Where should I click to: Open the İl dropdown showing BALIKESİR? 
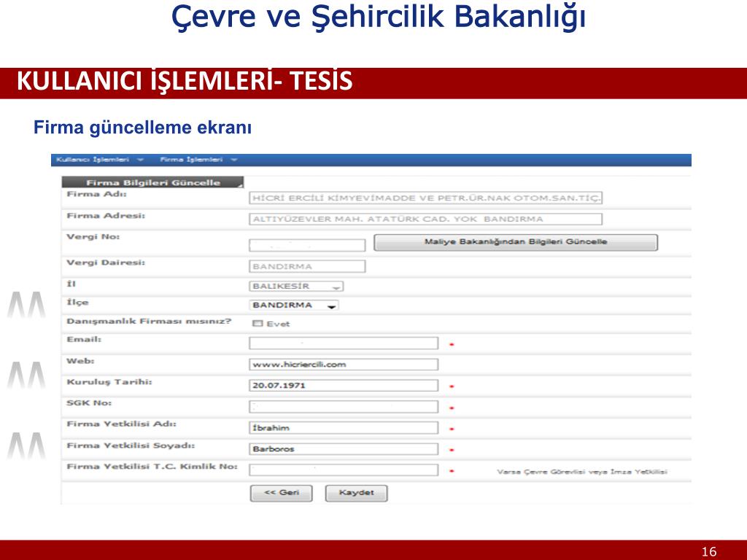[296, 286]
